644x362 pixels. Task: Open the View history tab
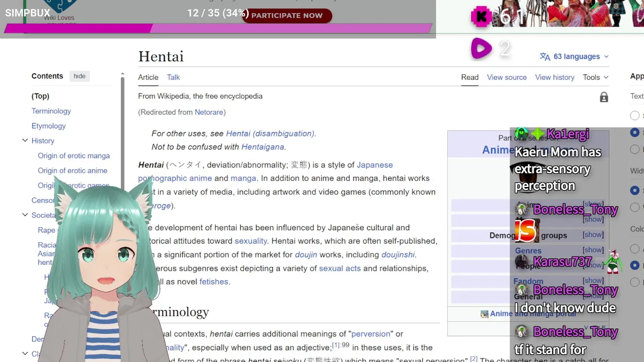point(554,77)
